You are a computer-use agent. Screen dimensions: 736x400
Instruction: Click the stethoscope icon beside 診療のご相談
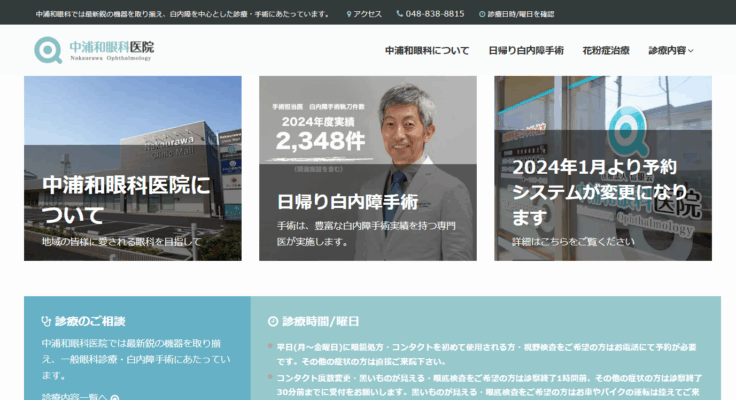(46, 321)
